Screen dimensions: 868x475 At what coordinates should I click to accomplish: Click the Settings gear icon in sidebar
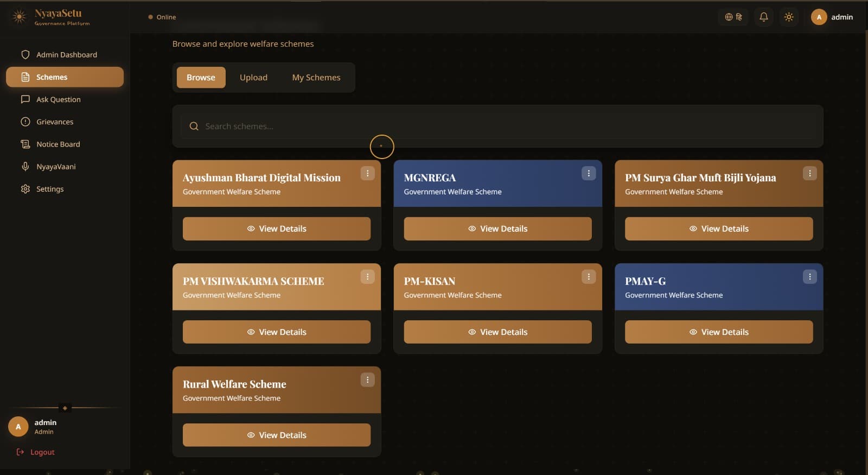click(x=25, y=189)
